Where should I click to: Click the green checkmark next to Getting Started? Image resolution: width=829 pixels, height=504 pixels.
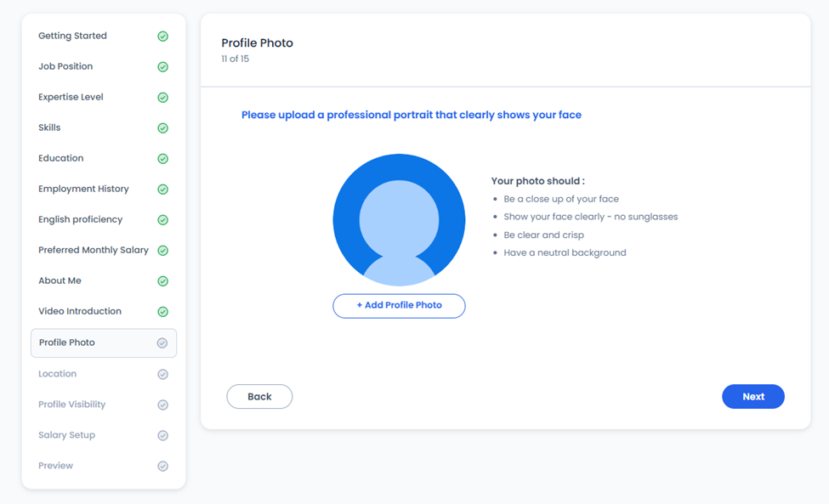[163, 36]
